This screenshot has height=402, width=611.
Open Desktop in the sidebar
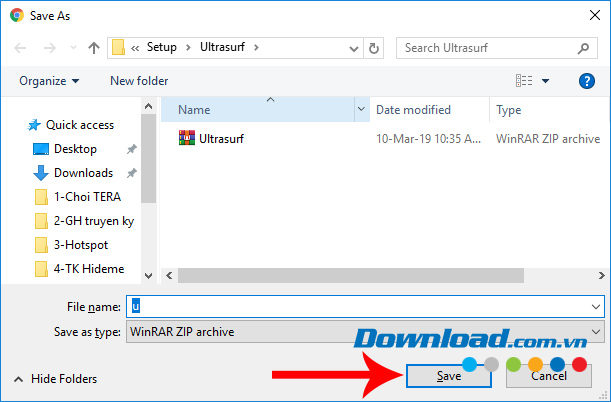click(x=75, y=149)
